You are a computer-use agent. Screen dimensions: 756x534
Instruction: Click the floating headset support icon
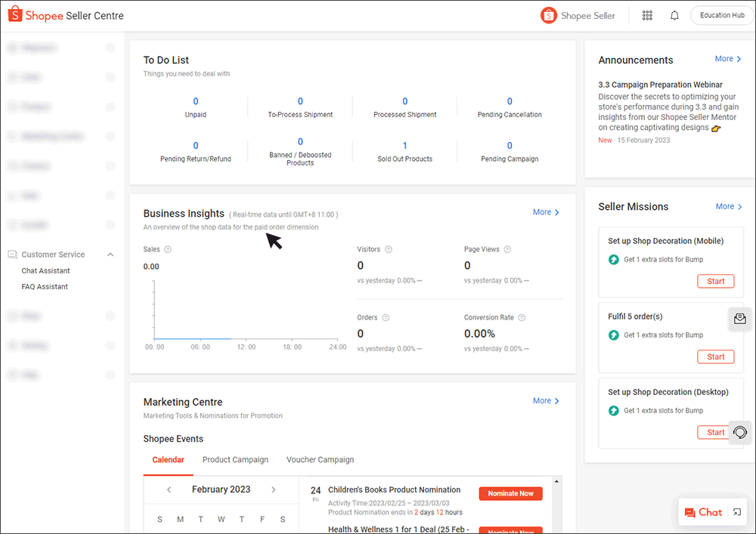tap(739, 432)
